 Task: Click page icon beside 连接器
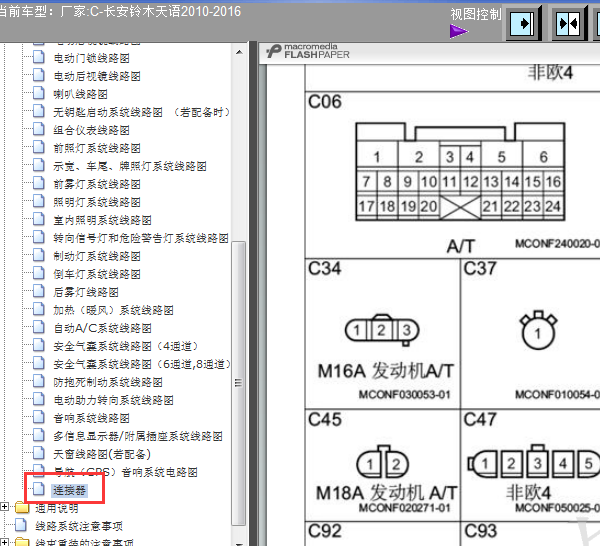[38, 489]
